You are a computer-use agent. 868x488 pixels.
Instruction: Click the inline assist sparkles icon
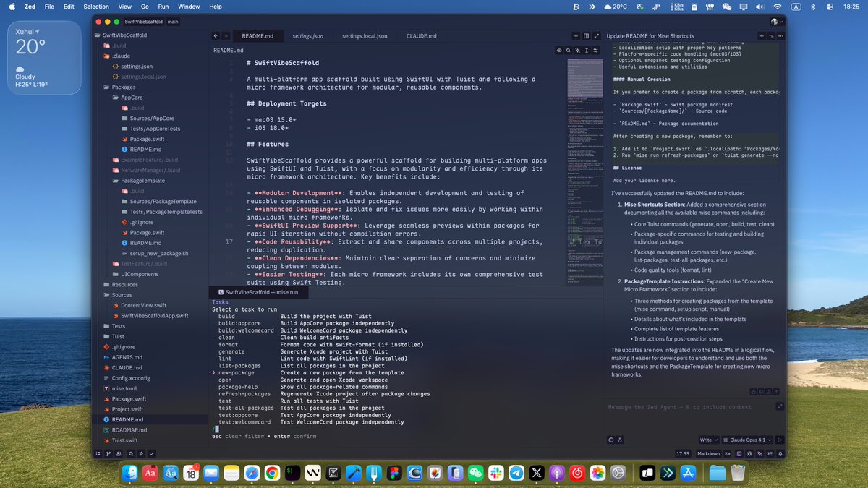577,51
